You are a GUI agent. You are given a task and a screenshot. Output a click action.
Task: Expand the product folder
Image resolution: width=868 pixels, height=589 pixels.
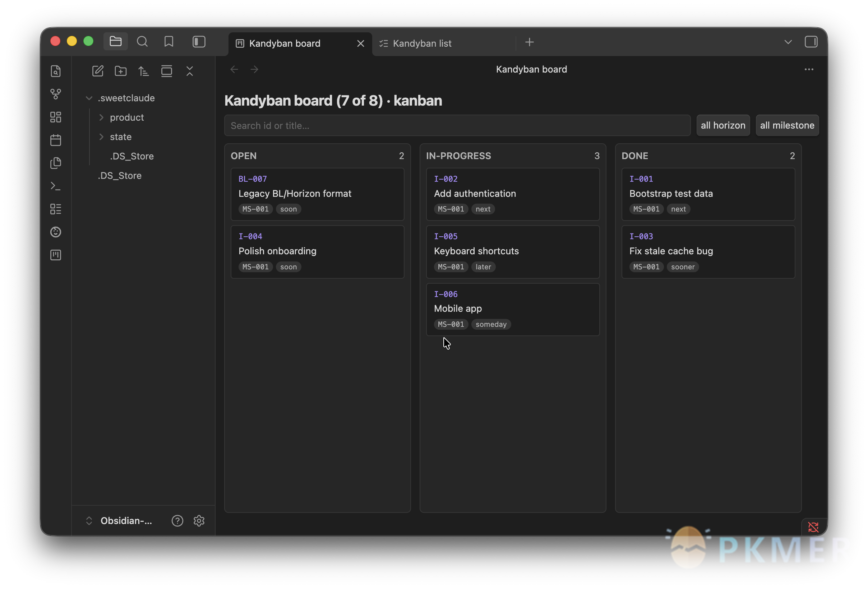pyautogui.click(x=101, y=117)
